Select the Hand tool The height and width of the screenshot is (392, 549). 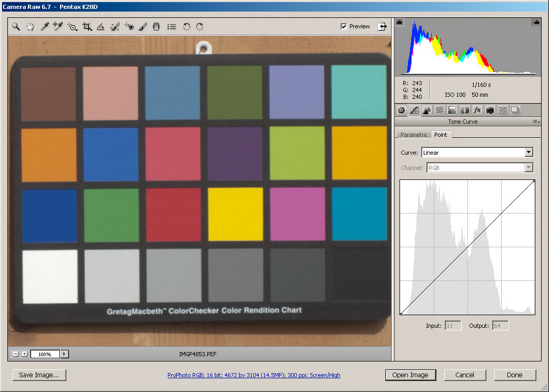pyautogui.click(x=30, y=27)
